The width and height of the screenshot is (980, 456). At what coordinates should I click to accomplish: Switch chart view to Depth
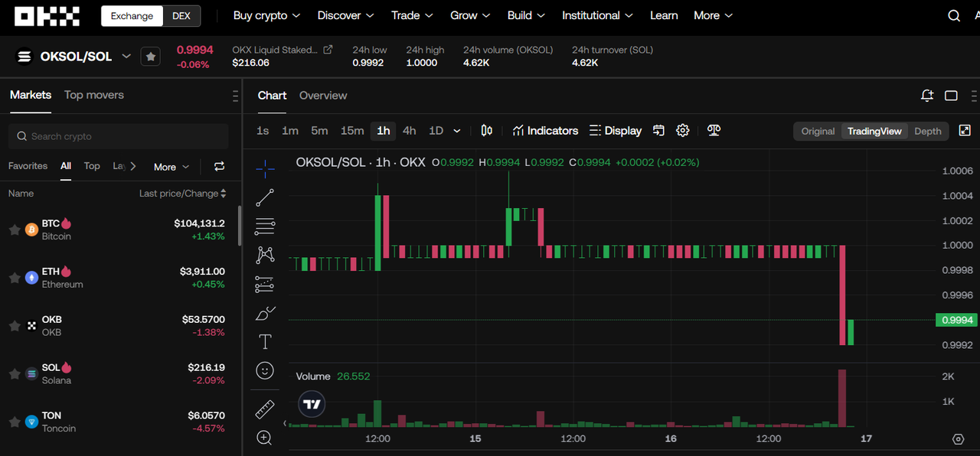[x=928, y=131]
